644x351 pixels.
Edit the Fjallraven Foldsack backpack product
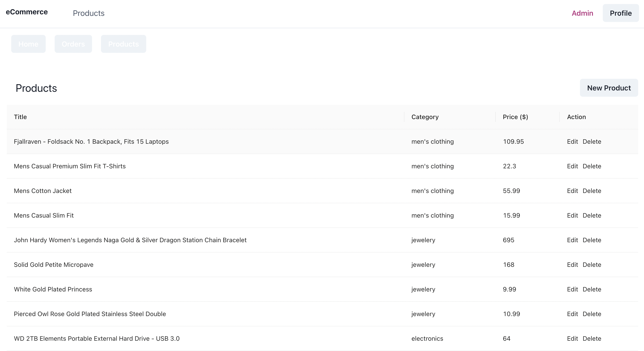tap(573, 141)
